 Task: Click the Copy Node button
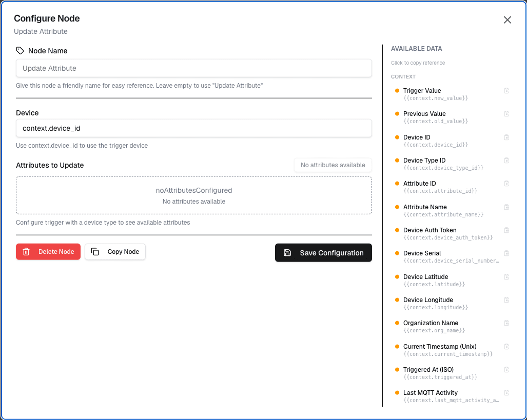point(115,252)
